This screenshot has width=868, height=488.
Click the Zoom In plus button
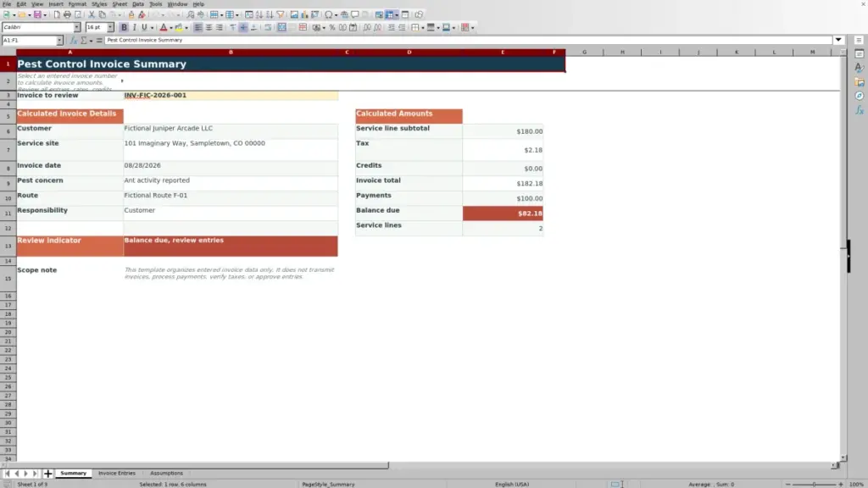[840, 485]
